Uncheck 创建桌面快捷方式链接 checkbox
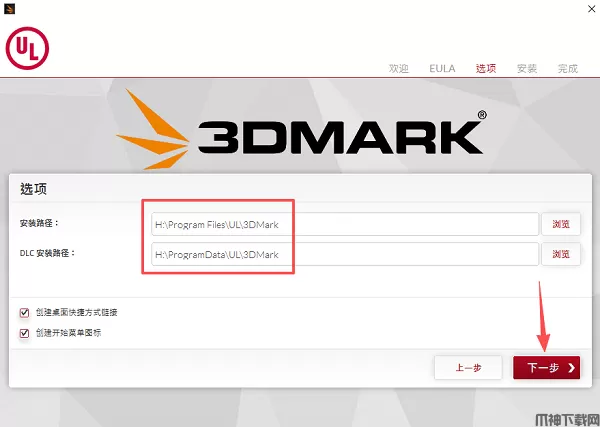Image resolution: width=600 pixels, height=427 pixels. [24, 313]
